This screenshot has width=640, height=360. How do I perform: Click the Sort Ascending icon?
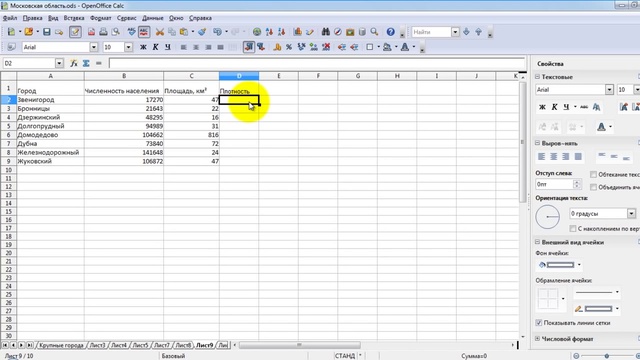pos(269,32)
